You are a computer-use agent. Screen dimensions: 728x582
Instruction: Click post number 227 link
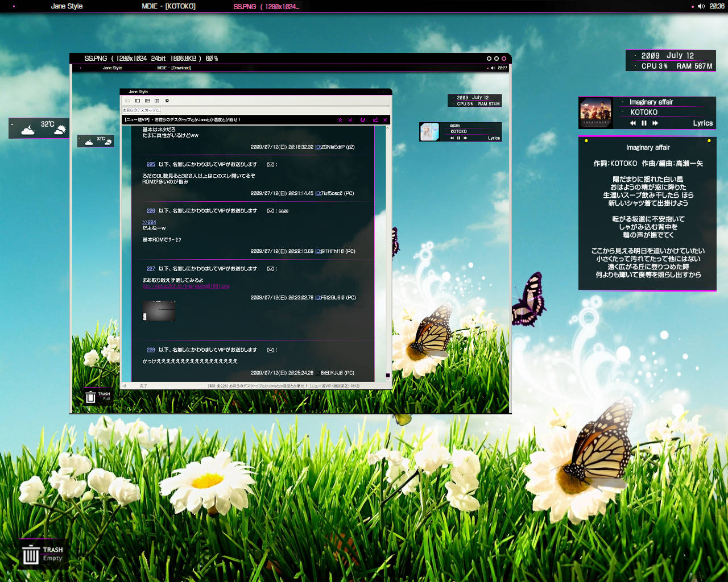pyautogui.click(x=151, y=269)
